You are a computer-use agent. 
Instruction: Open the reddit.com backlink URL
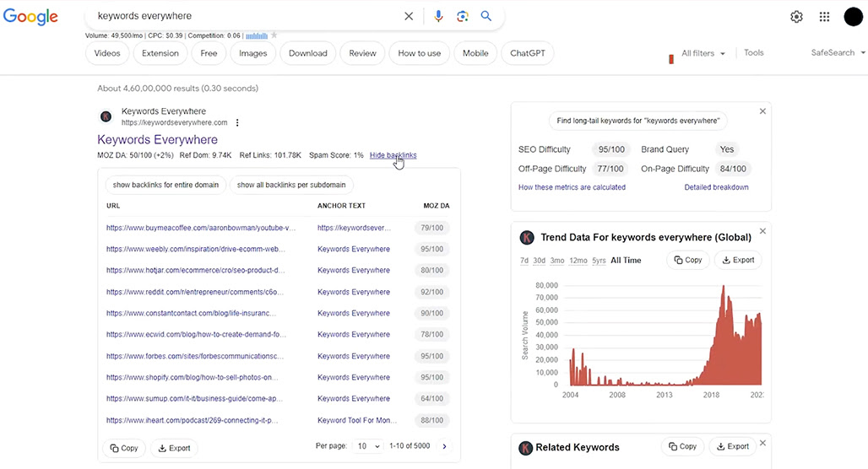(195, 292)
